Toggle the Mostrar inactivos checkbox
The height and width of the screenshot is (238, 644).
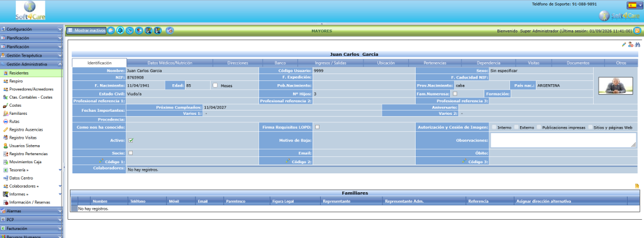point(70,30)
